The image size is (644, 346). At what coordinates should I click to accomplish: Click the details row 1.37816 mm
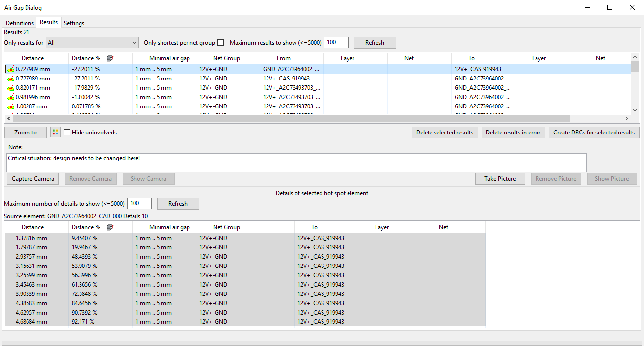coord(245,238)
